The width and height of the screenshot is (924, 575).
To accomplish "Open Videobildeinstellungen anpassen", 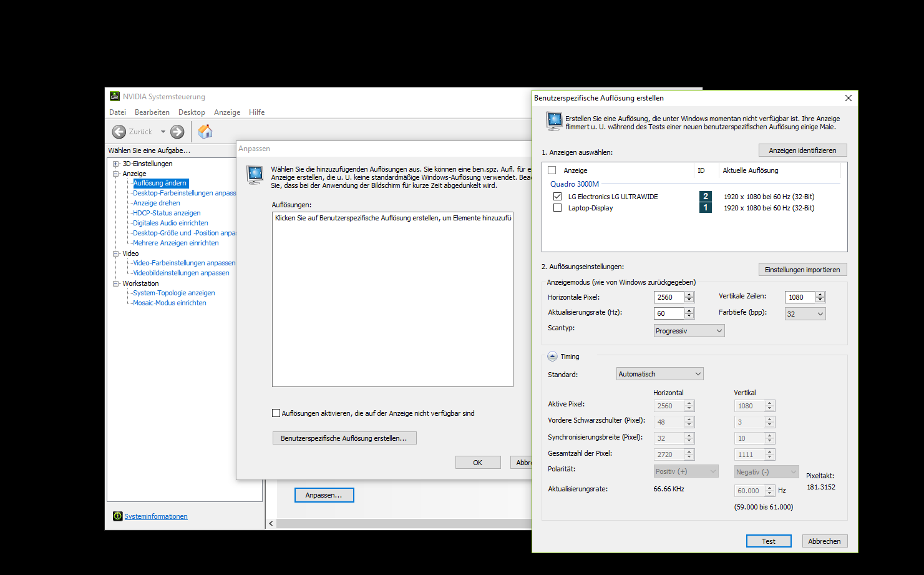I will click(x=181, y=273).
